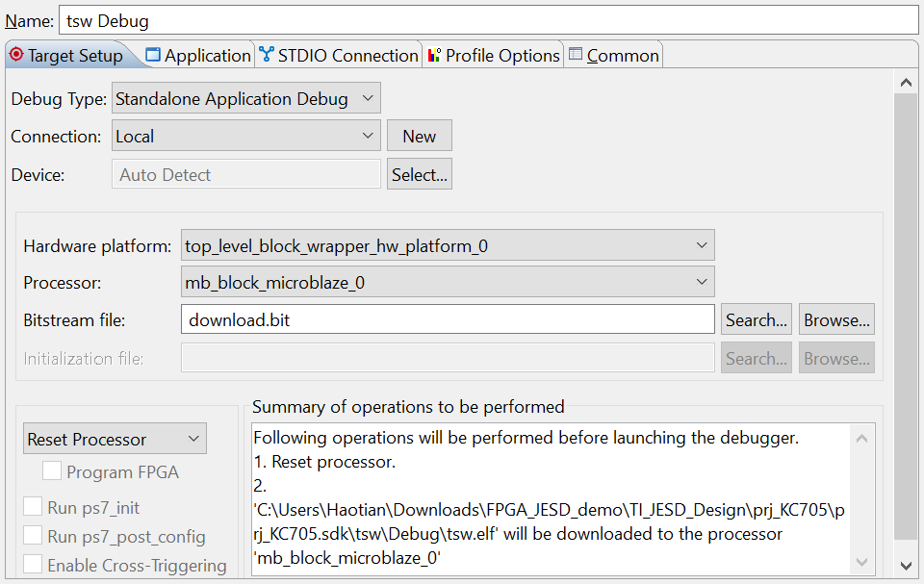Switch to the Application tab
The height and width of the screenshot is (584, 924).
pyautogui.click(x=207, y=56)
